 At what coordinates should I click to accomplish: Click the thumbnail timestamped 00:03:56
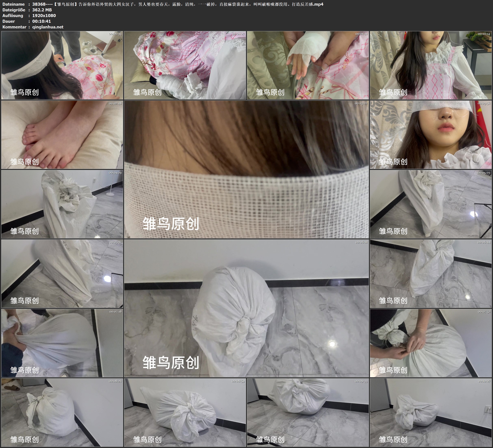point(430,134)
